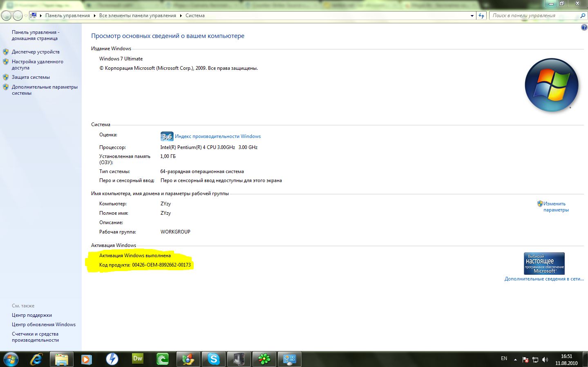This screenshot has width=588, height=367.
Task: Click the Windows 7 Ultimate edition text
Action: (121, 59)
